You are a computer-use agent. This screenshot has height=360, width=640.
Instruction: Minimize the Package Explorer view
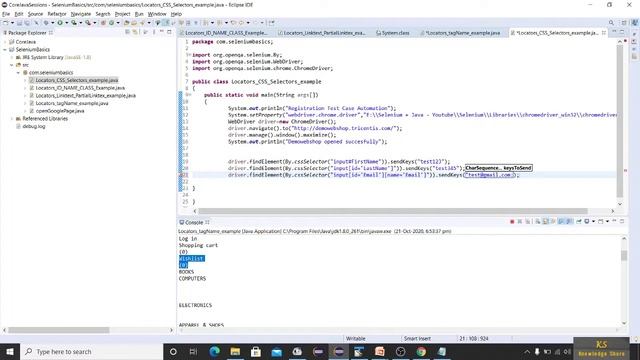[162, 32]
